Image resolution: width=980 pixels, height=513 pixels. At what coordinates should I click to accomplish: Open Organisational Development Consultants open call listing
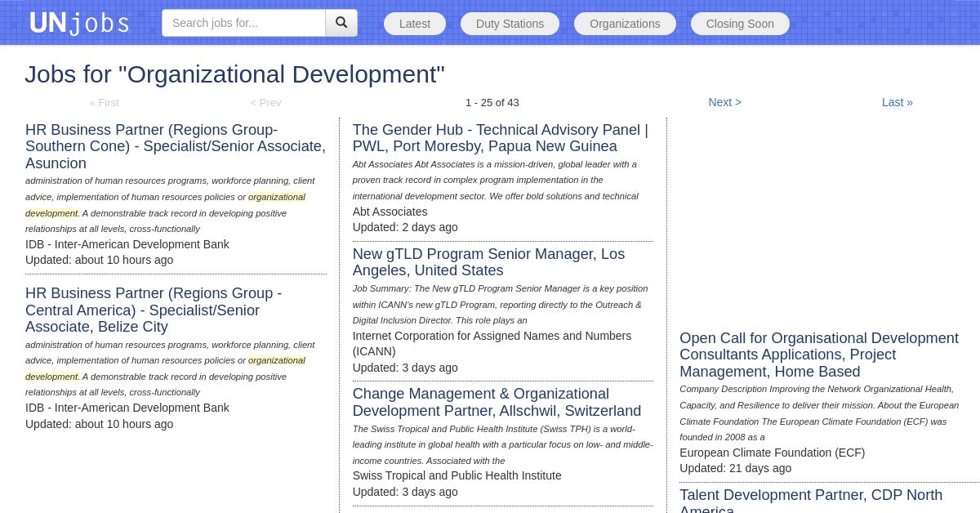(x=818, y=355)
